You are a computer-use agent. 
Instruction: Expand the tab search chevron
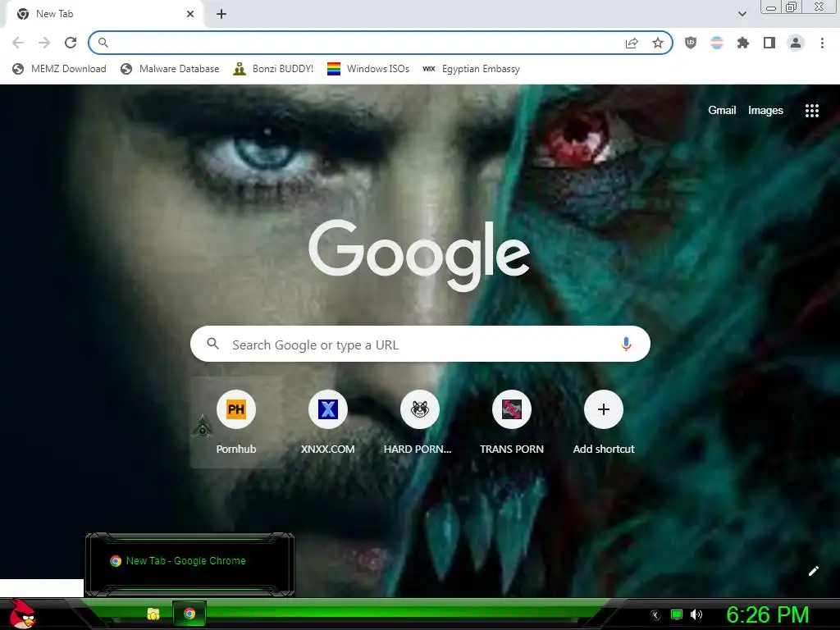742,14
